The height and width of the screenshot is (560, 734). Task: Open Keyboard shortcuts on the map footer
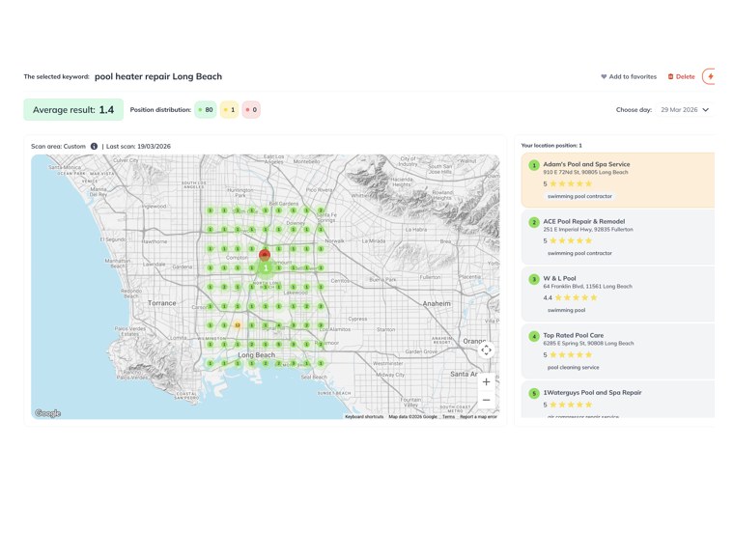click(364, 416)
